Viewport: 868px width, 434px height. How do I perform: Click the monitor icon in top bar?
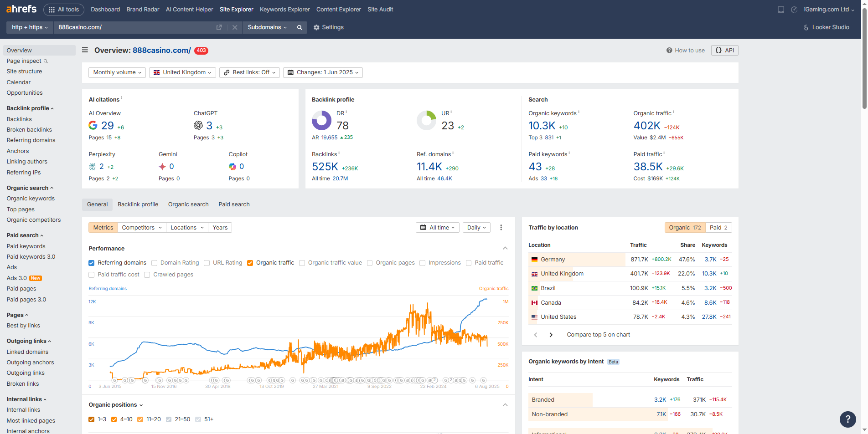coord(781,10)
